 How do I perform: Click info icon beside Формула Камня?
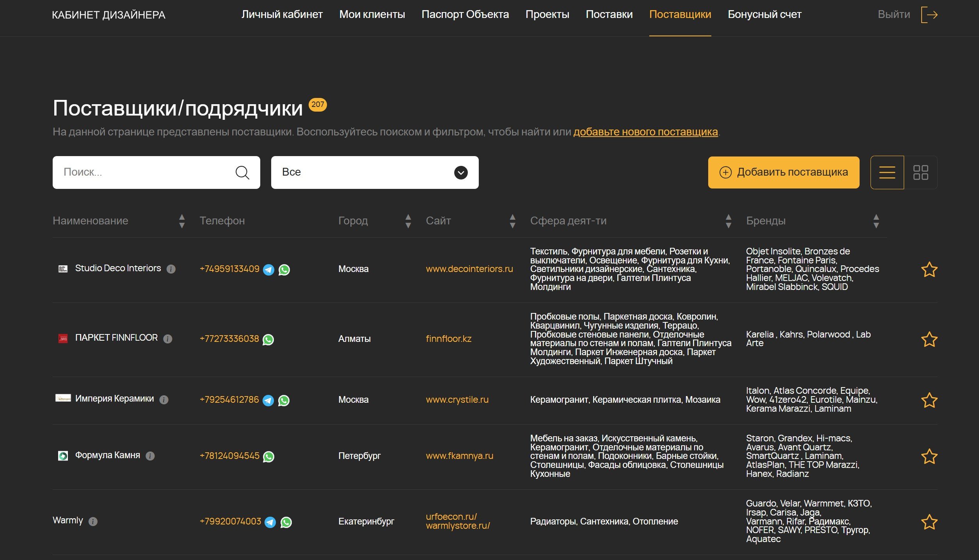pos(150,456)
